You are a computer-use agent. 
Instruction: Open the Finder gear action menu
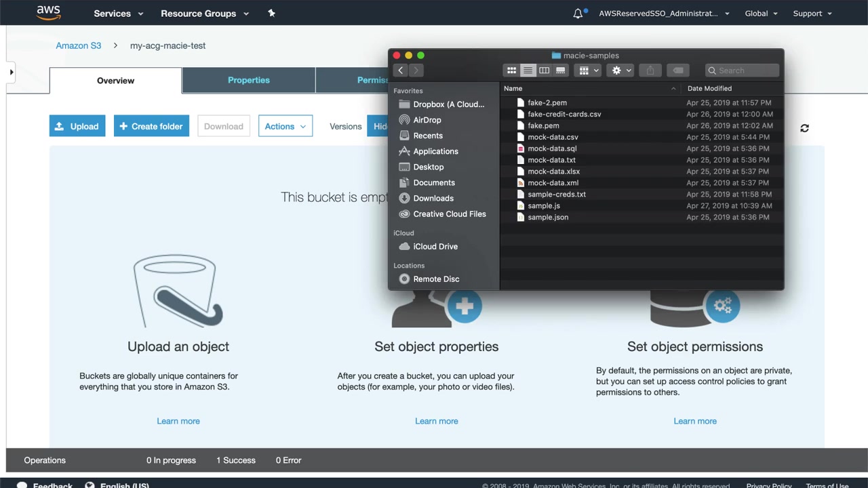click(621, 70)
